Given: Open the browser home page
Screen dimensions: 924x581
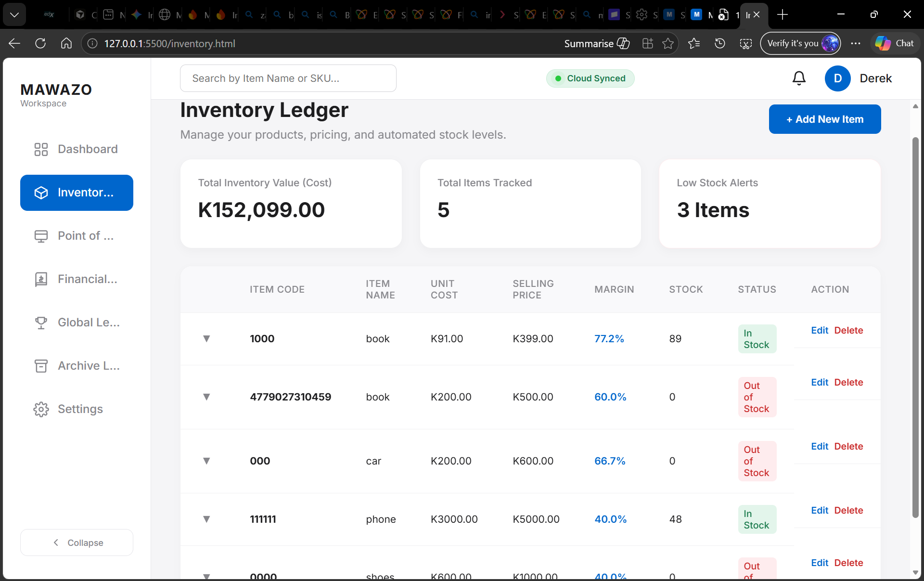Looking at the screenshot, I should (x=66, y=43).
